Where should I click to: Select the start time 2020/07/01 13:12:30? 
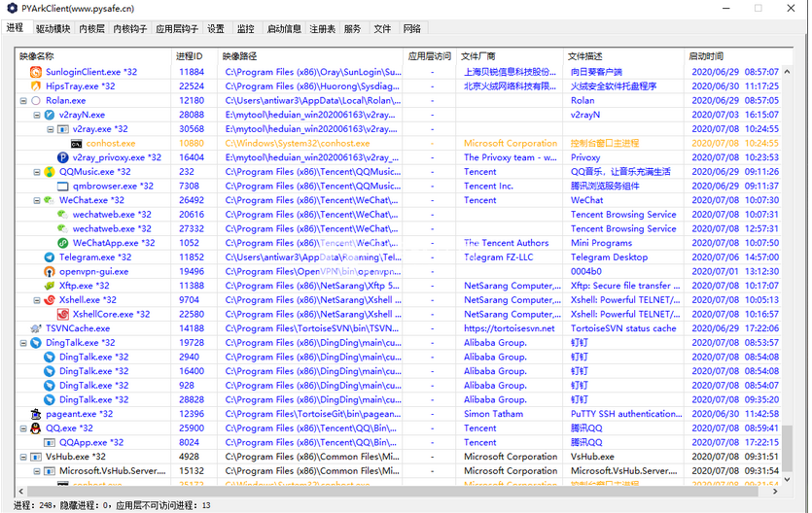735,271
